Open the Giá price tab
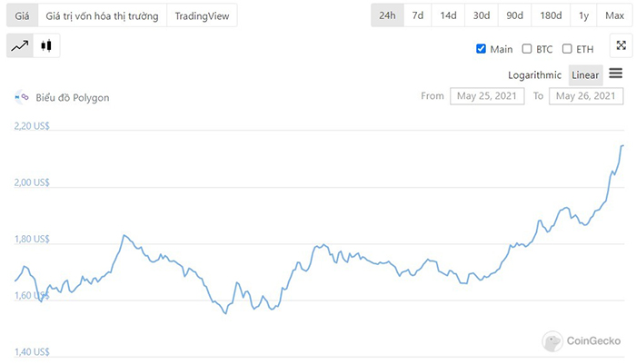636x364 pixels. pyautogui.click(x=23, y=16)
